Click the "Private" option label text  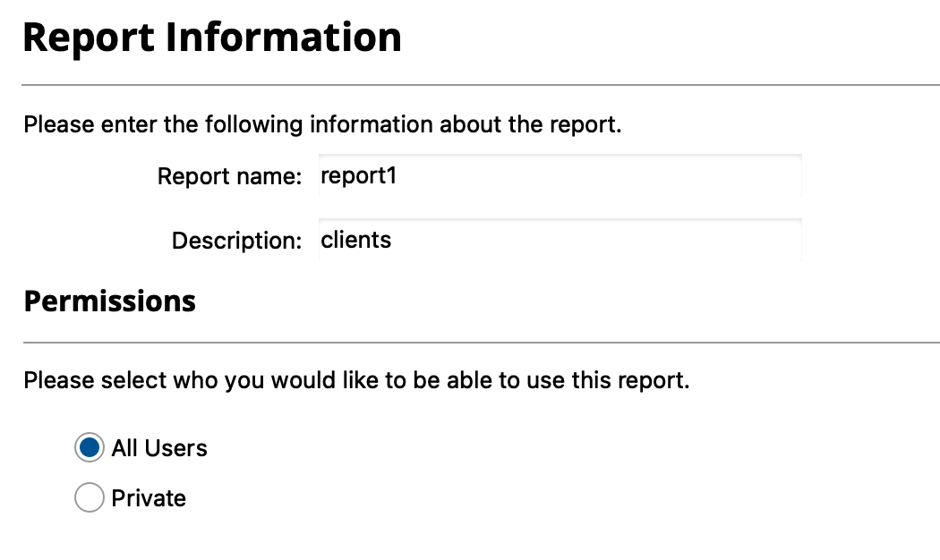click(149, 498)
